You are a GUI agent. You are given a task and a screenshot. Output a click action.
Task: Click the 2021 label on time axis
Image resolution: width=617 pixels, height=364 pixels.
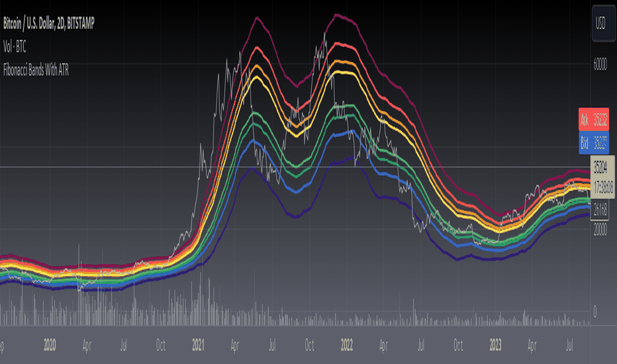tap(198, 345)
